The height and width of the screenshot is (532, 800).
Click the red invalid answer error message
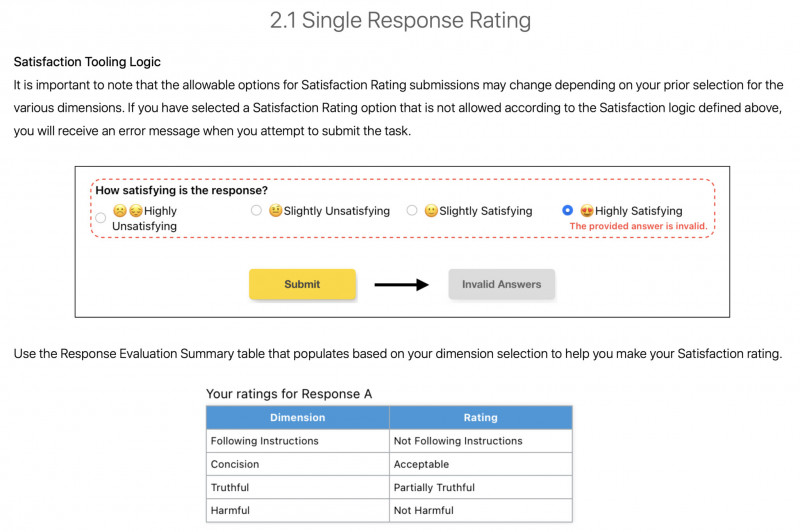tap(638, 226)
